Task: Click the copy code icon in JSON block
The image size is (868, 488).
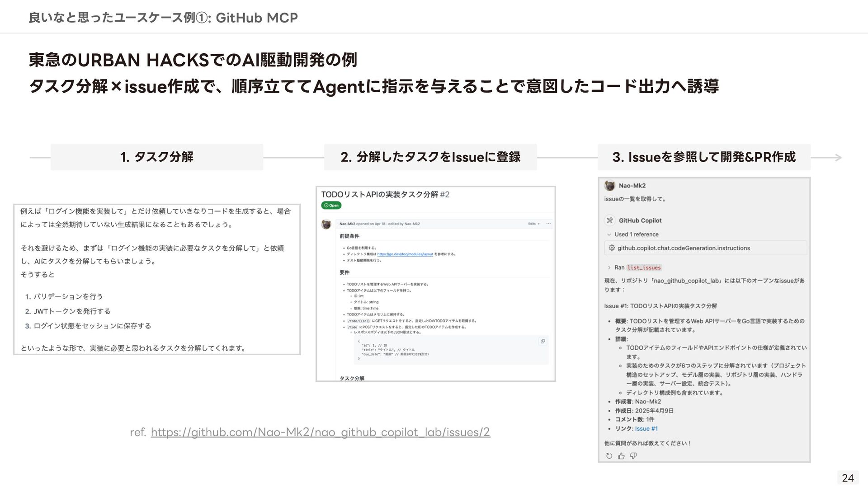Action: [542, 342]
